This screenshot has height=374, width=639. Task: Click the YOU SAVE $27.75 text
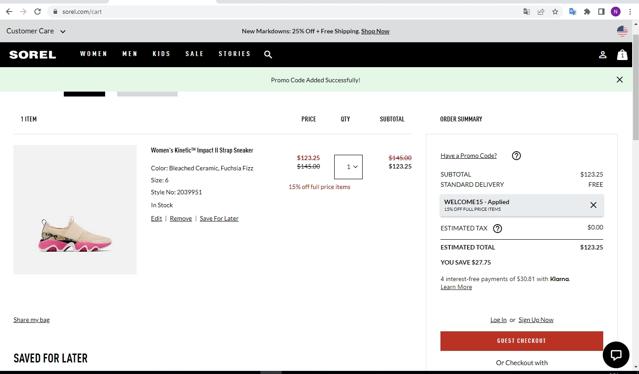465,262
